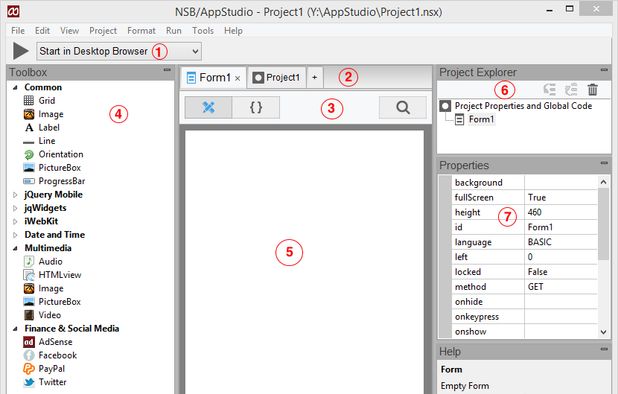Viewport: 618px width, 394px height.
Task: Expand the jQuery Mobile group
Action: tap(15, 195)
